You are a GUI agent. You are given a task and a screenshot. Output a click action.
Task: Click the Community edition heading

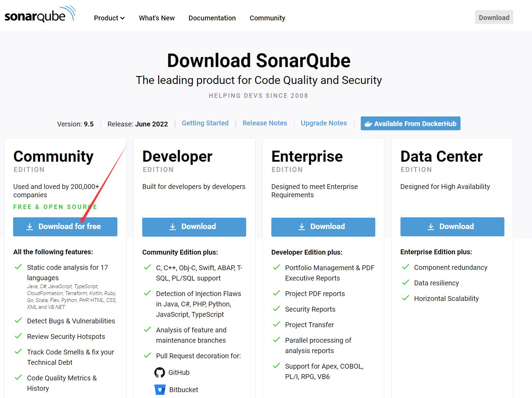click(x=54, y=157)
